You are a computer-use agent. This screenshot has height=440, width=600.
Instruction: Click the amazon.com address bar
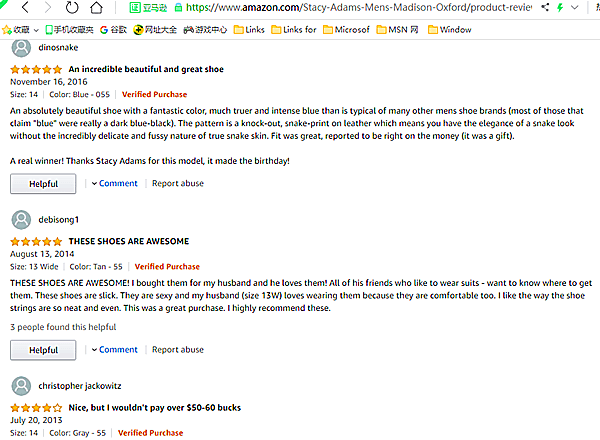[400, 9]
